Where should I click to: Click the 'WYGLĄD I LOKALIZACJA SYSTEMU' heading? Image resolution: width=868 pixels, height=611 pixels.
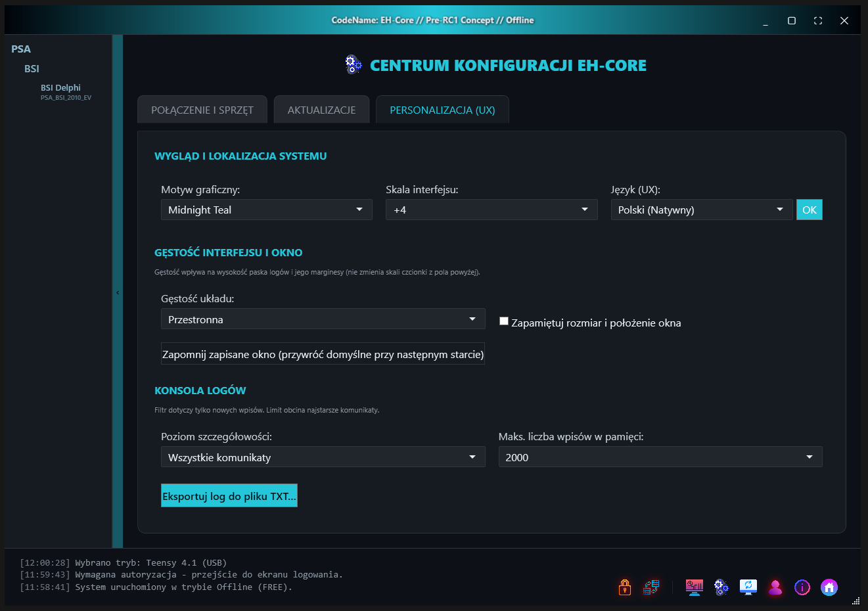(240, 156)
